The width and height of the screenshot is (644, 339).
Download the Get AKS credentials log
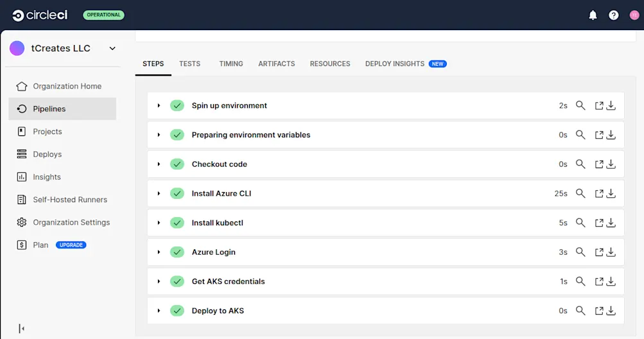611,281
